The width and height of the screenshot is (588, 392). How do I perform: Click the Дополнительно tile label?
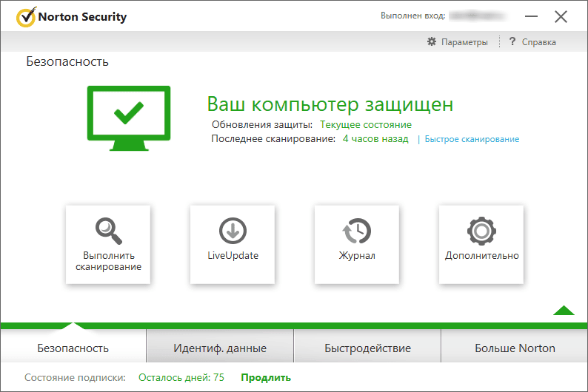tap(482, 255)
